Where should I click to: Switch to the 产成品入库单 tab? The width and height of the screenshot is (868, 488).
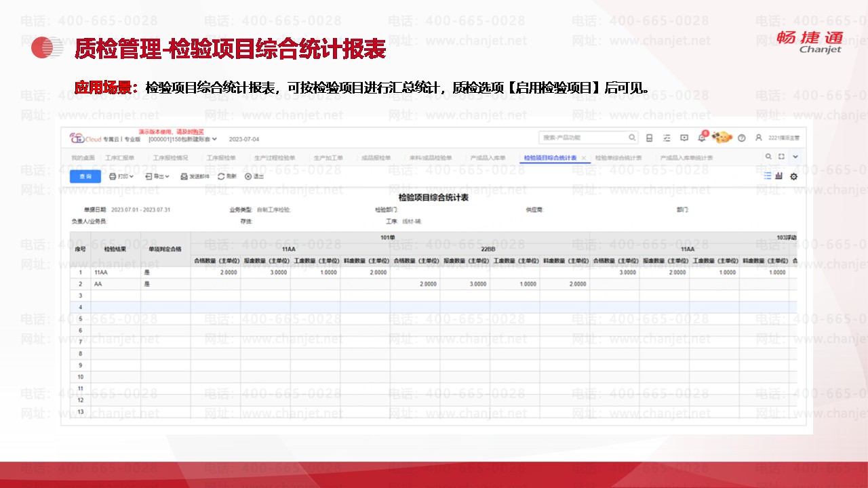pos(488,158)
